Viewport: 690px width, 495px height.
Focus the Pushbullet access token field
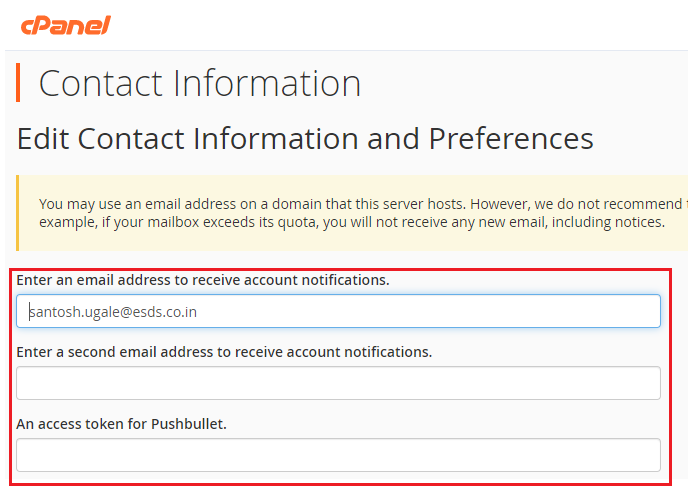(338, 455)
